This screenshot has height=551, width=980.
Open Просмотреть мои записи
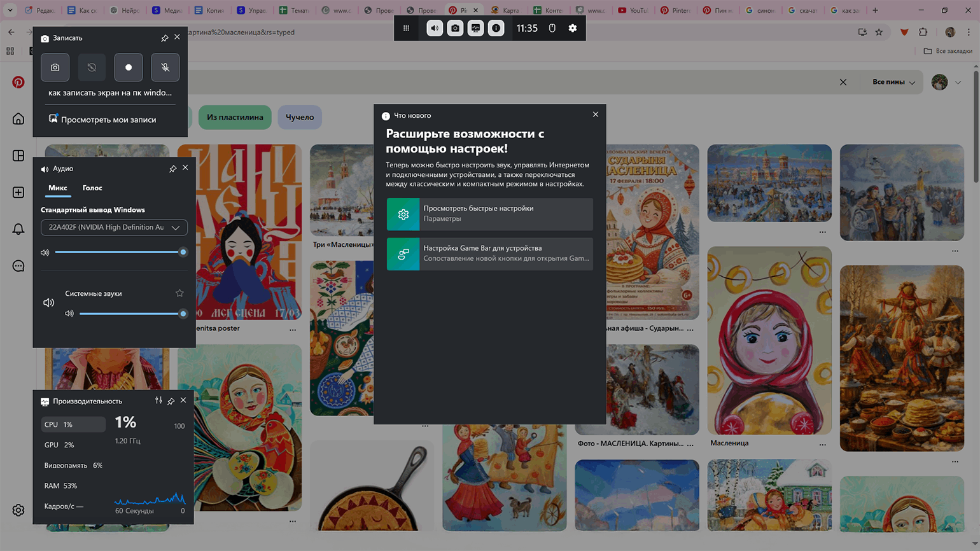pyautogui.click(x=108, y=120)
